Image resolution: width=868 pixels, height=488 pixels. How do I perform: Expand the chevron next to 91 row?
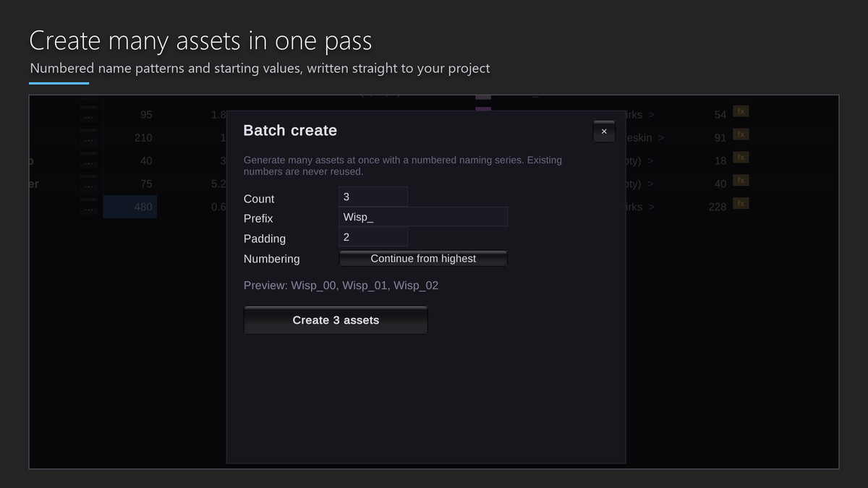coord(661,138)
